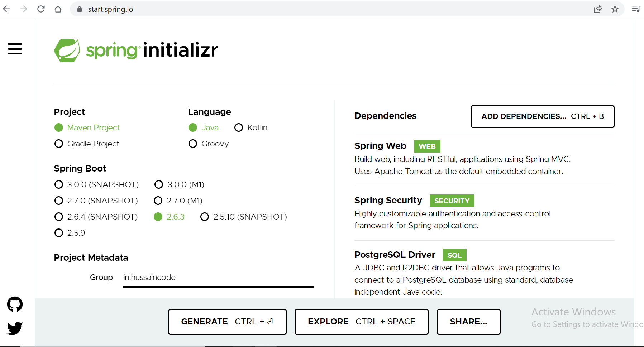
Task: Select Spring Boot 3.0.0 (M1)
Action: pos(158,184)
